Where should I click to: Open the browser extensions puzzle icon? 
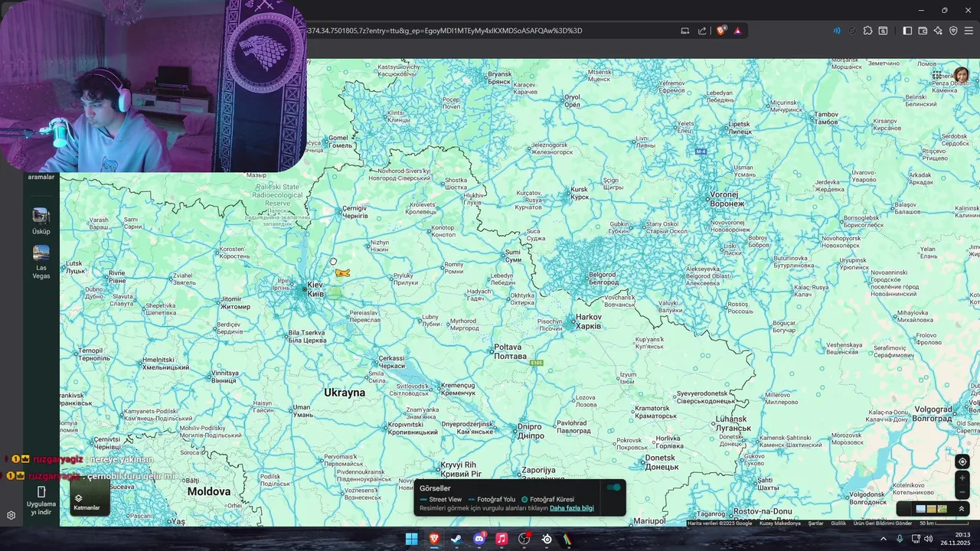pos(867,31)
